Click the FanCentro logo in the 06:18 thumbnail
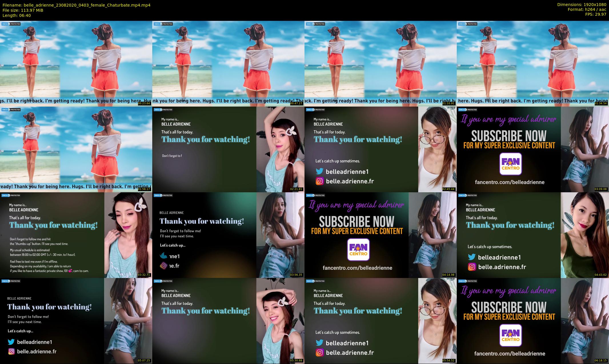This screenshot has height=364, width=609. (x=510, y=335)
